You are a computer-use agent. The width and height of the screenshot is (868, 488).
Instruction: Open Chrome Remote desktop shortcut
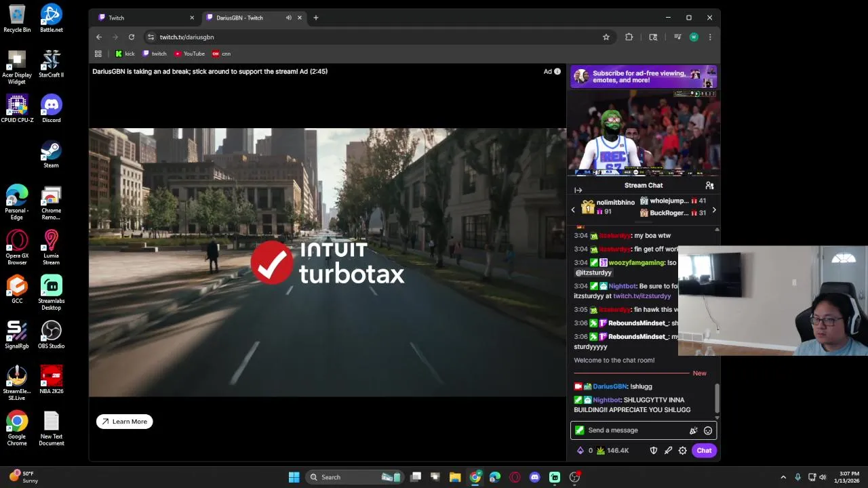point(52,203)
